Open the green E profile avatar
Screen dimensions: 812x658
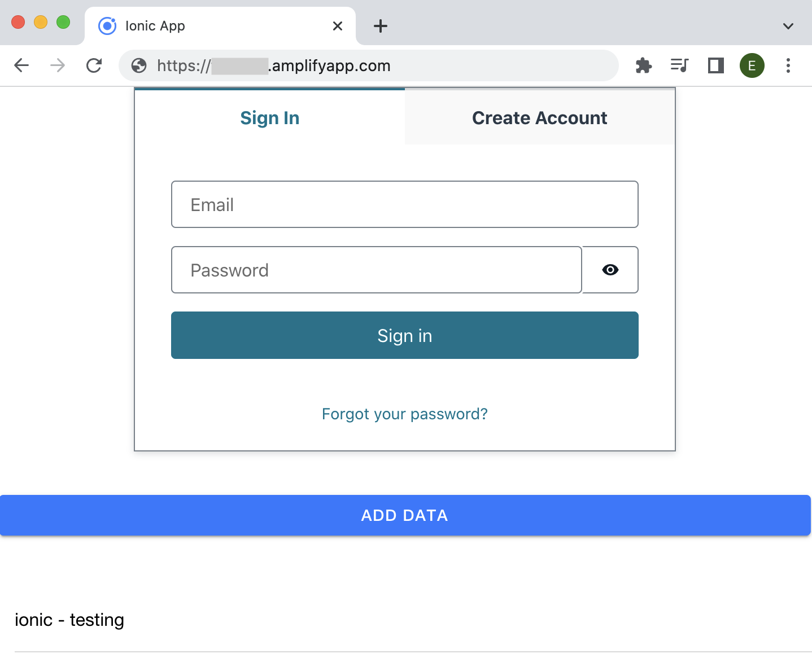(x=752, y=65)
